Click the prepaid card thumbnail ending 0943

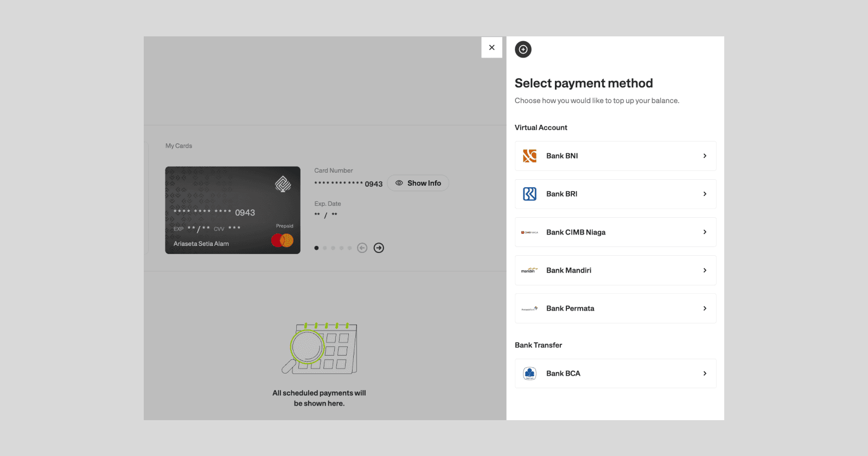(x=233, y=210)
